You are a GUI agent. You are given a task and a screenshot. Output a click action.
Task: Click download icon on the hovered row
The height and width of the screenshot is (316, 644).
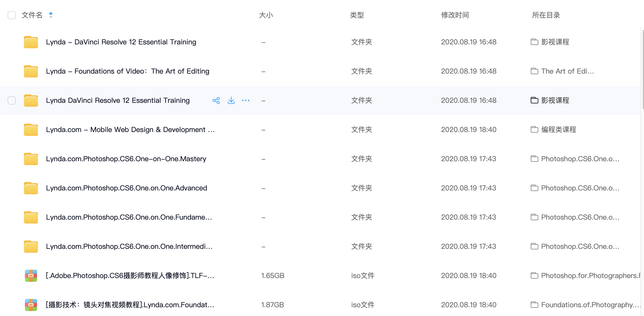point(231,100)
